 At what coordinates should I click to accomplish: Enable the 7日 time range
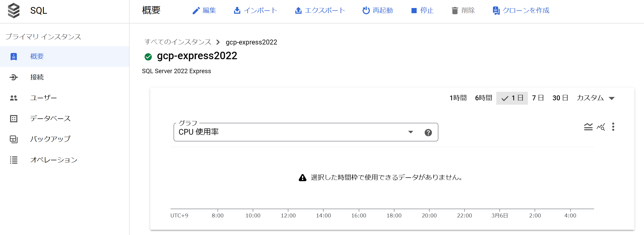click(x=538, y=98)
